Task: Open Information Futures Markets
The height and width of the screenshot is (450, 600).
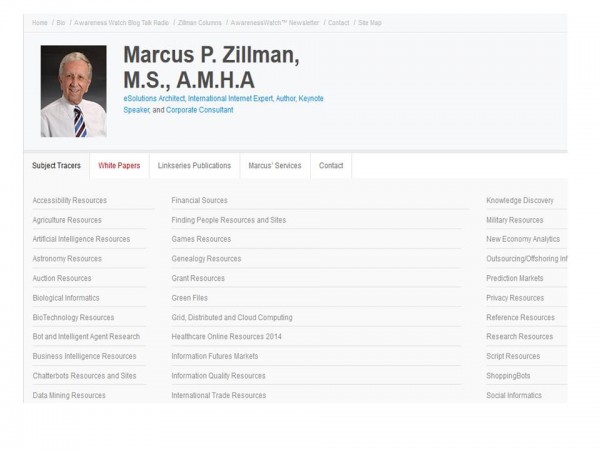Action: [215, 356]
